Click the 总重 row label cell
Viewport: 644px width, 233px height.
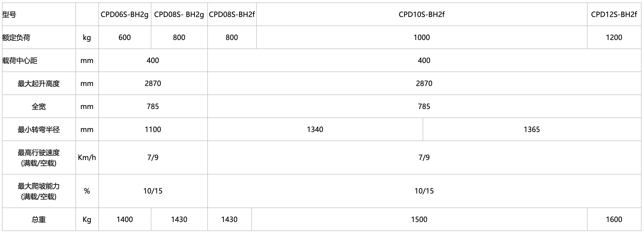[x=39, y=219]
